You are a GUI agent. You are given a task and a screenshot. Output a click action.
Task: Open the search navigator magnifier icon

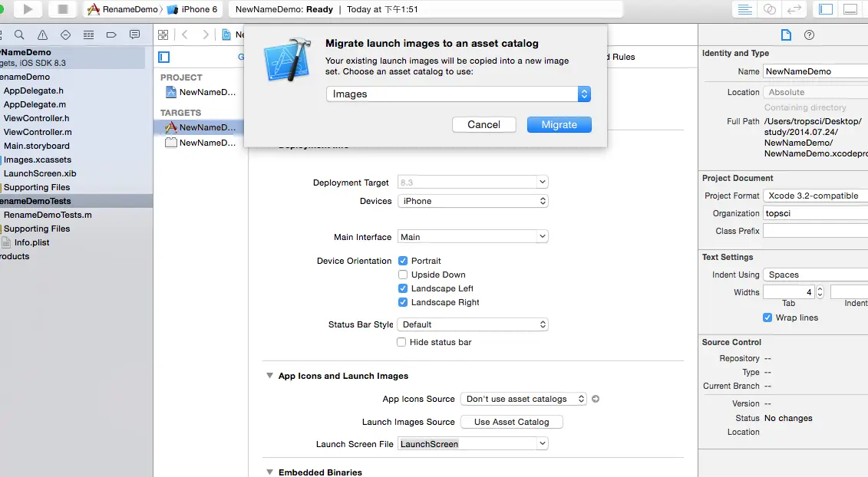(x=19, y=35)
